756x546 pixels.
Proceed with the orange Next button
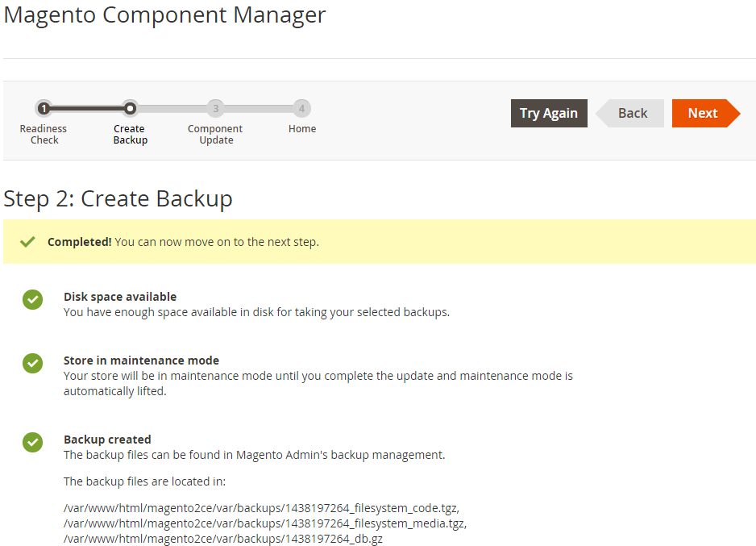[x=706, y=114]
